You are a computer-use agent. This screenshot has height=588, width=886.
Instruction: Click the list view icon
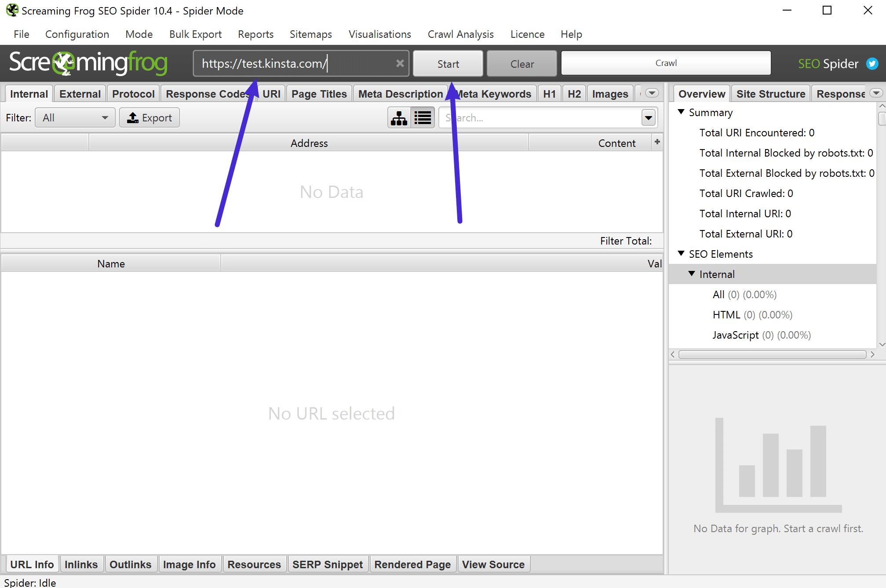click(422, 117)
